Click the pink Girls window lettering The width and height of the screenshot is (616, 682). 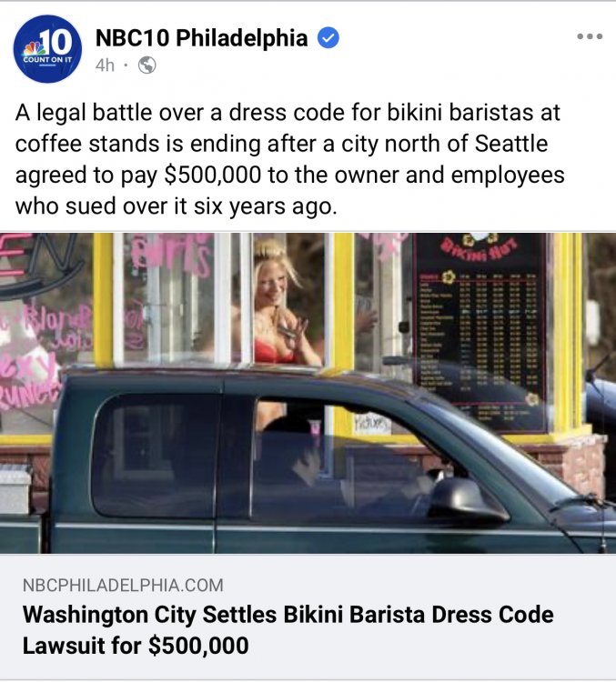(x=172, y=255)
